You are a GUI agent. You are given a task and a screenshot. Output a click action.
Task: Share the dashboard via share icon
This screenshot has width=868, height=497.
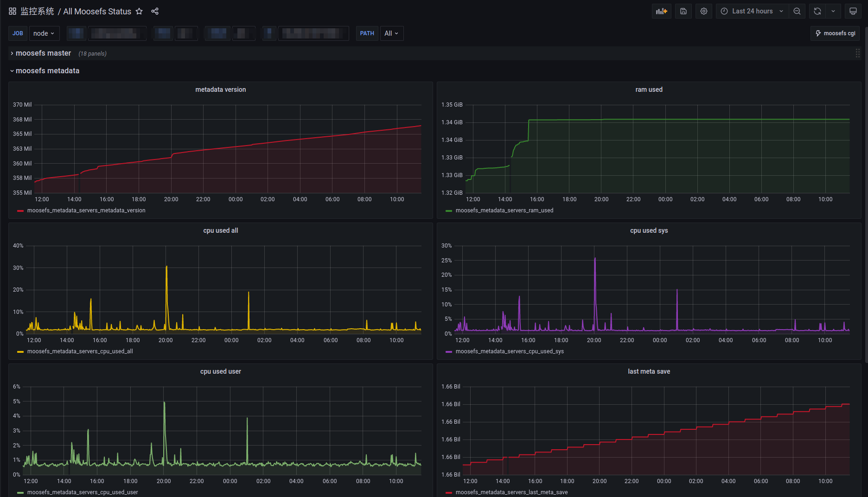click(x=155, y=11)
